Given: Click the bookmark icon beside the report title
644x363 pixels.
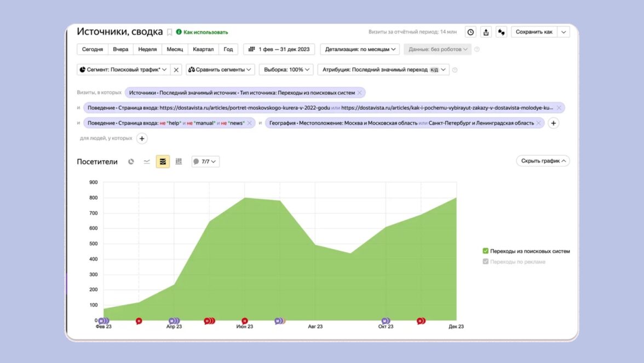Looking at the screenshot, I should click(170, 32).
